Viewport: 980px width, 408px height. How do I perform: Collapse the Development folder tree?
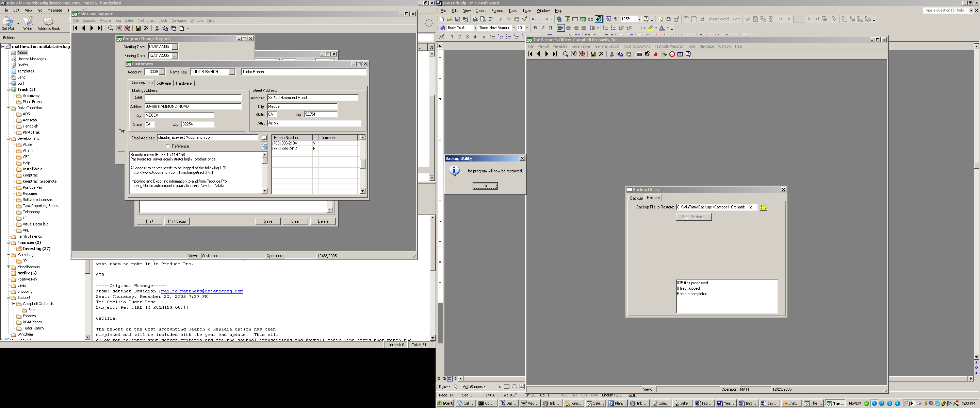(9, 138)
